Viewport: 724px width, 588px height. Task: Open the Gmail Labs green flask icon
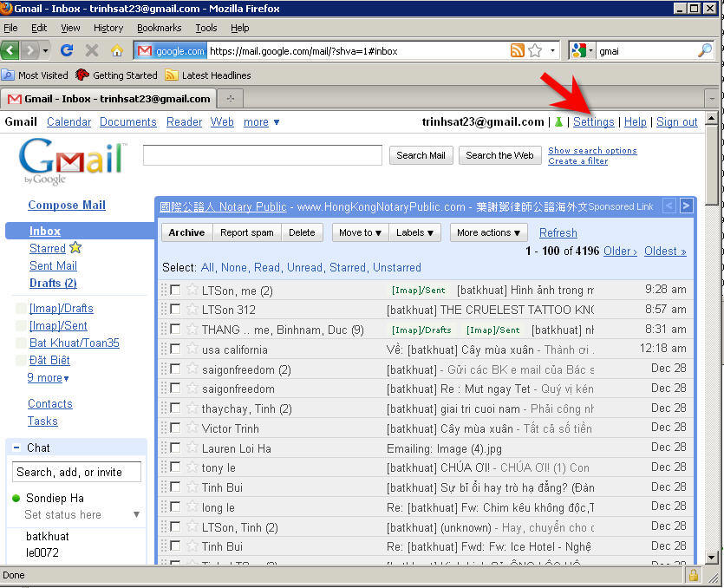point(558,122)
